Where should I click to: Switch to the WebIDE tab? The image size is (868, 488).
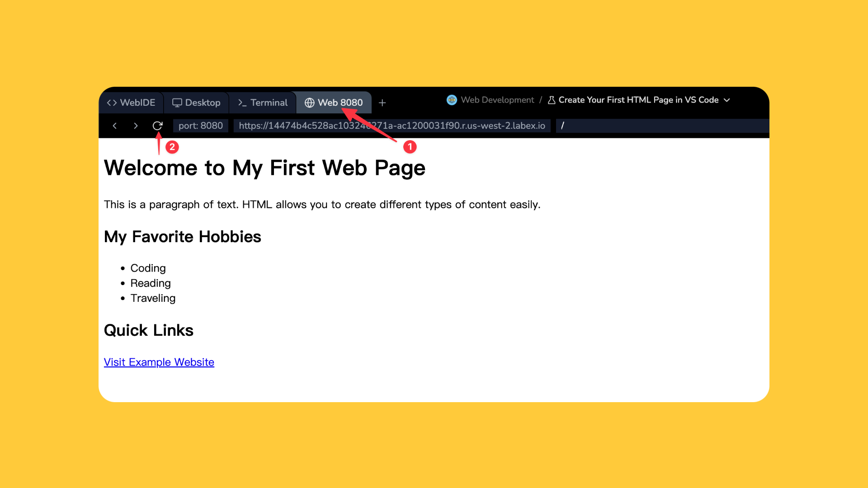(131, 103)
